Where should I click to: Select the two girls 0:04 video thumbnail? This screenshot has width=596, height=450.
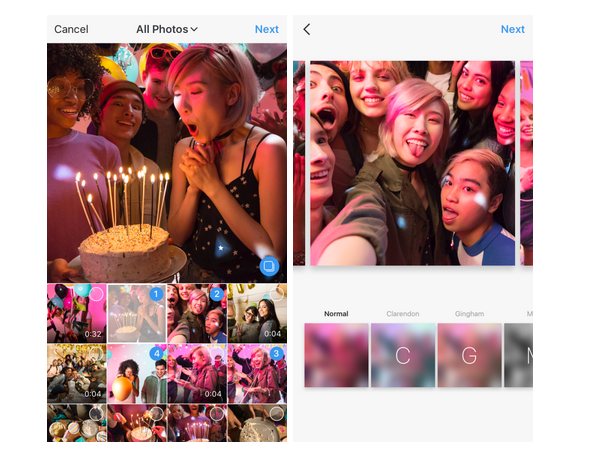257,313
